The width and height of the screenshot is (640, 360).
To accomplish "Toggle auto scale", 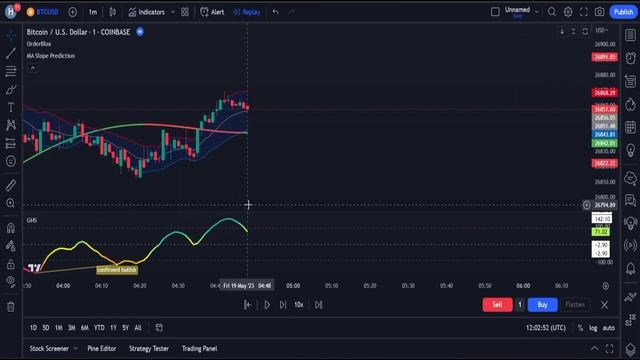I will coord(609,328).
